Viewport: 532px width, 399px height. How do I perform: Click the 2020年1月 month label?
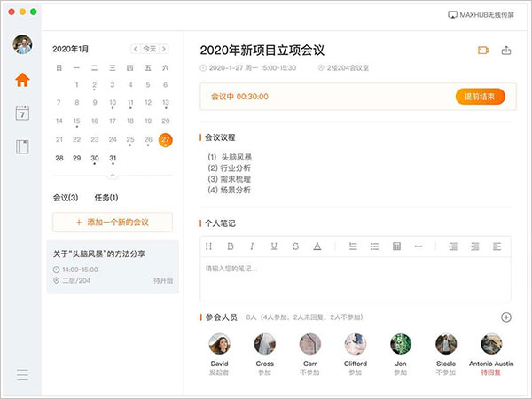click(71, 49)
